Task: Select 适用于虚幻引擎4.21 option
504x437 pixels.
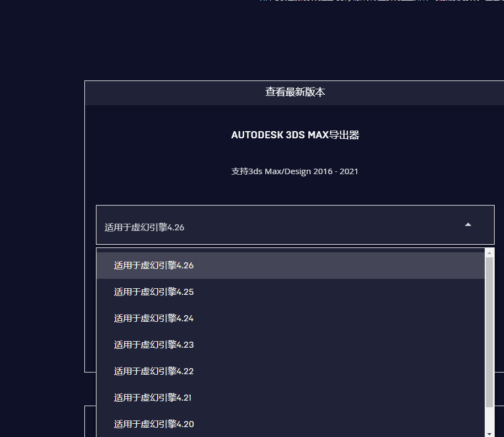Action: click(290, 398)
